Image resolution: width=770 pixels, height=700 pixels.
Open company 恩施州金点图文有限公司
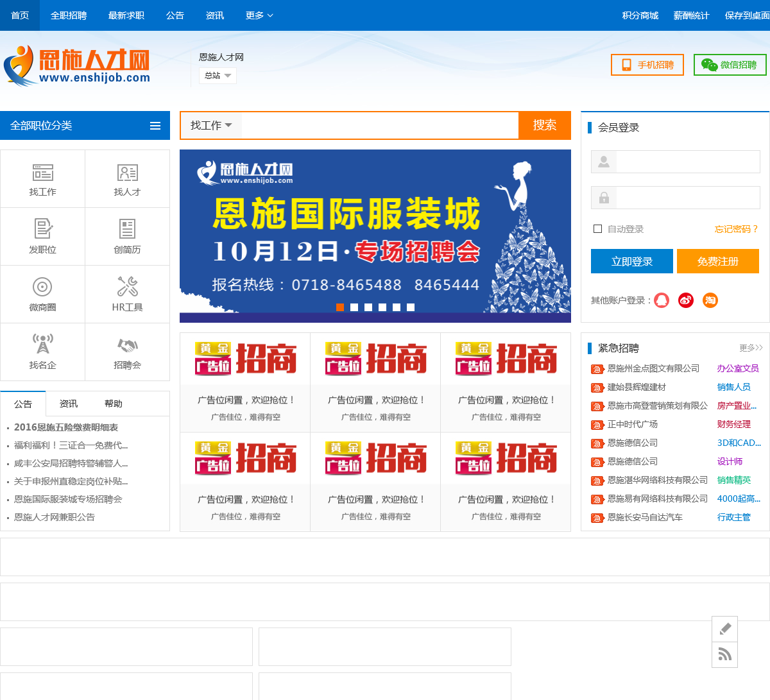pos(653,368)
